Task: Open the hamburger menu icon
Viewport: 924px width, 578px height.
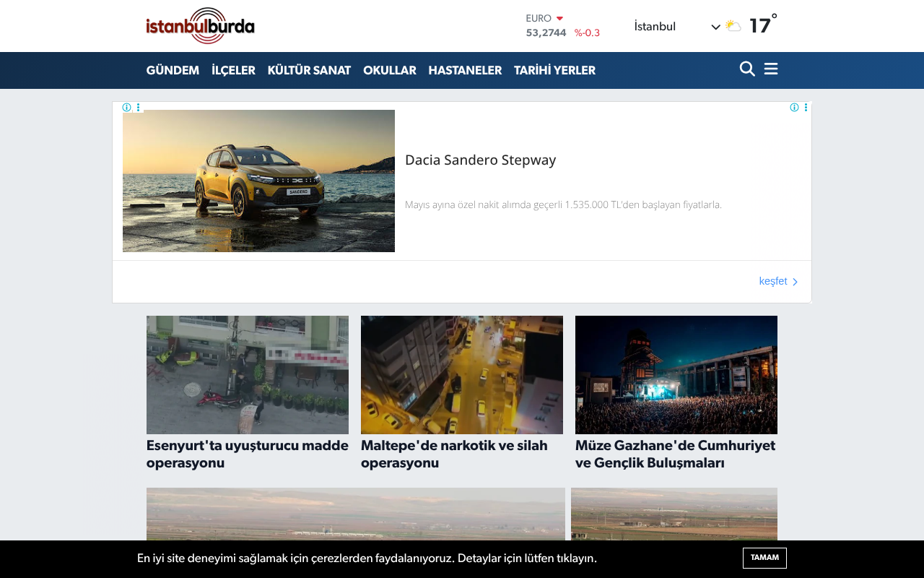Action: 771,69
